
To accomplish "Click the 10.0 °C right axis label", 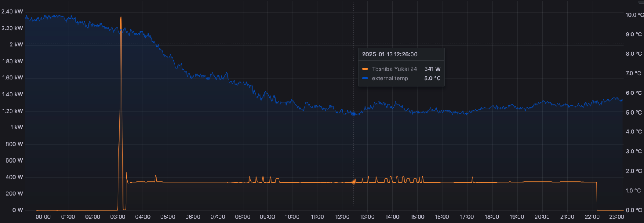I will 635,15.
